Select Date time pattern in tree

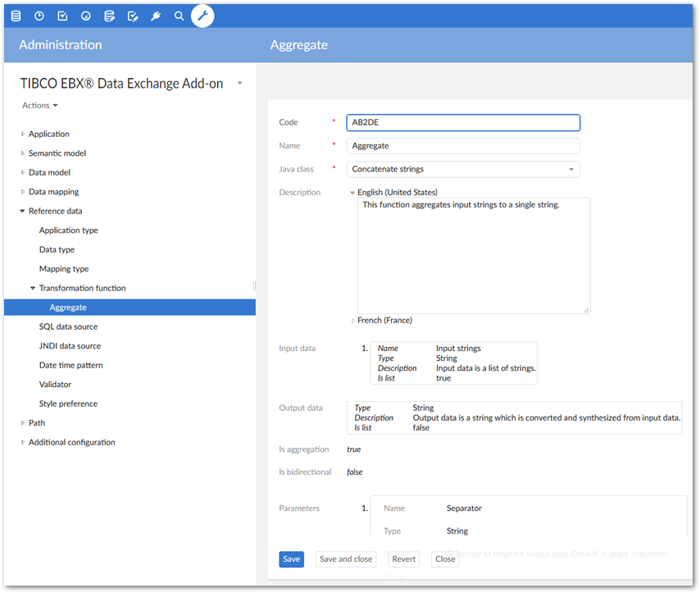pyautogui.click(x=70, y=365)
